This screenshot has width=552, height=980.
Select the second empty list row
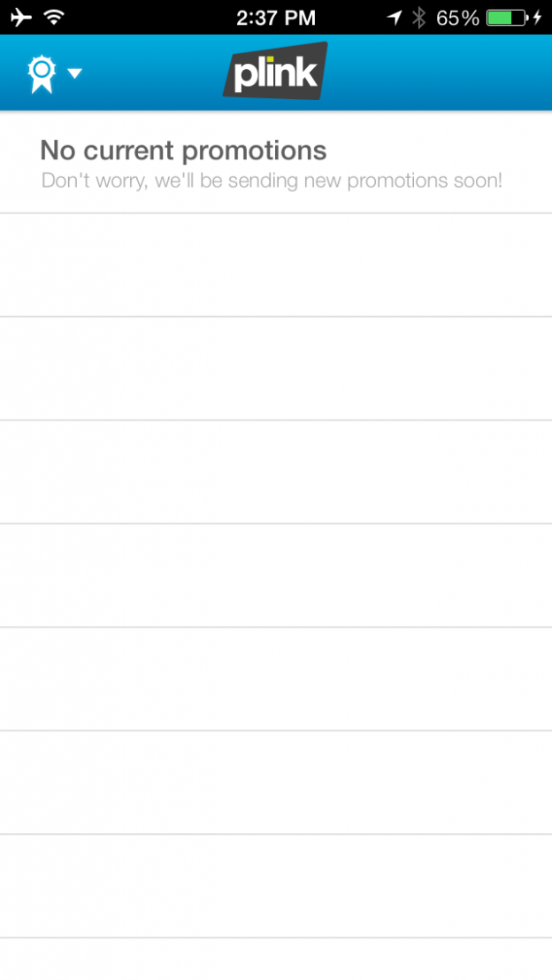pyautogui.click(x=276, y=368)
